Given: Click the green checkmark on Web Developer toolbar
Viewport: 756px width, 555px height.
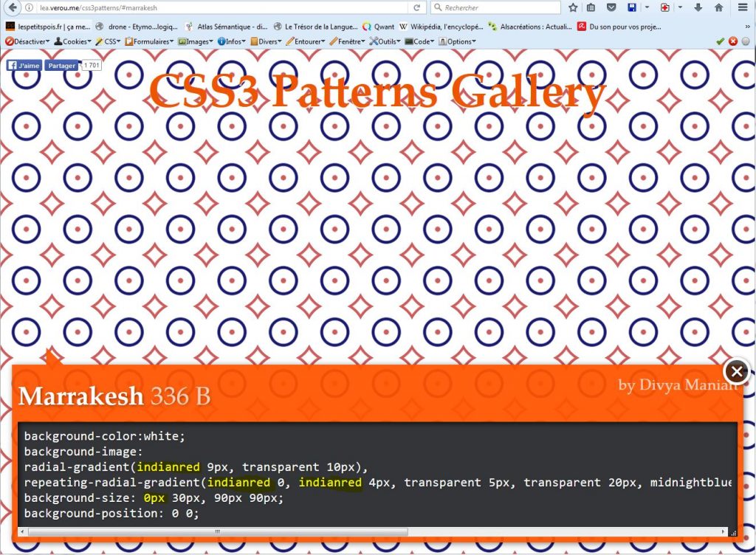Looking at the screenshot, I should [721, 41].
